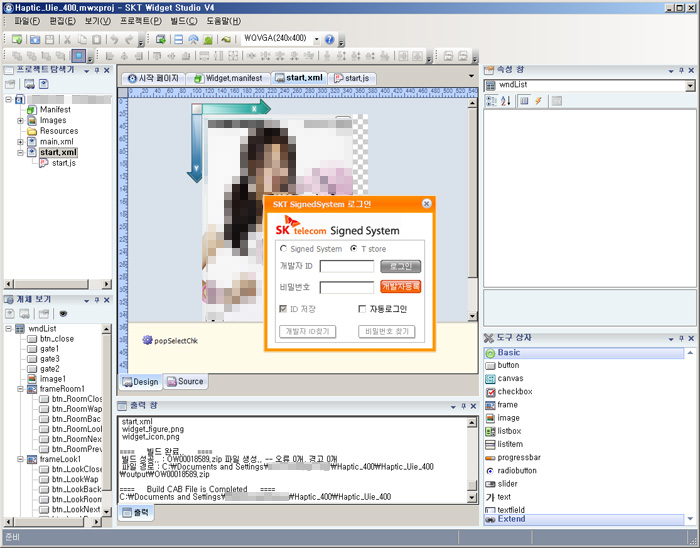700x548 pixels.
Task: Click the Paste (clipboard) toolbar icon
Action: 96,39
